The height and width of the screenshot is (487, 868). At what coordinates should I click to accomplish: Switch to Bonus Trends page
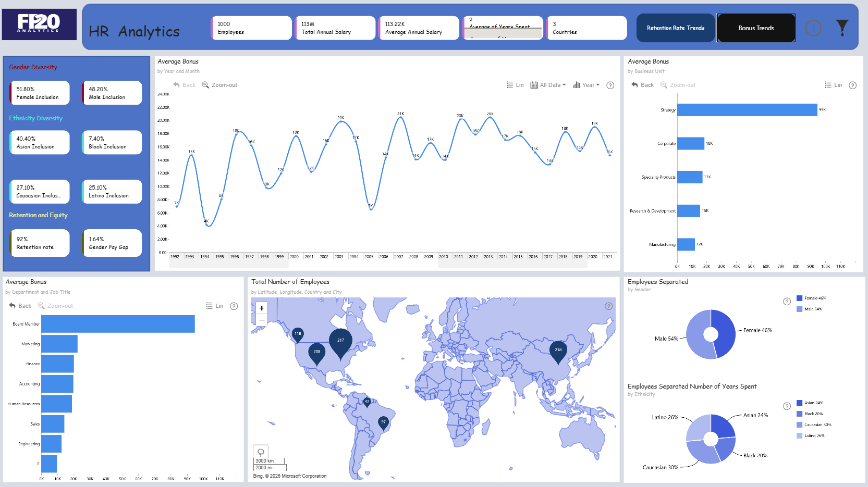click(x=756, y=28)
